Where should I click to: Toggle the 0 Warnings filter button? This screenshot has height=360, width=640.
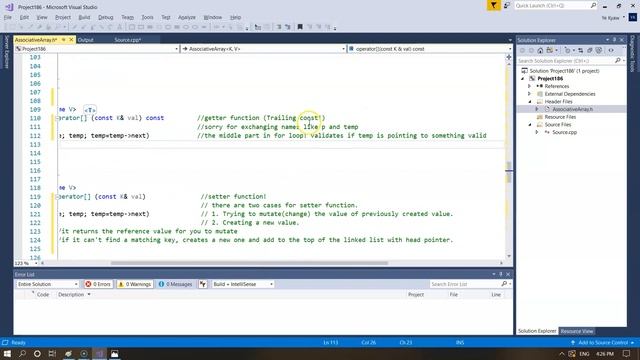pyautogui.click(x=135, y=284)
